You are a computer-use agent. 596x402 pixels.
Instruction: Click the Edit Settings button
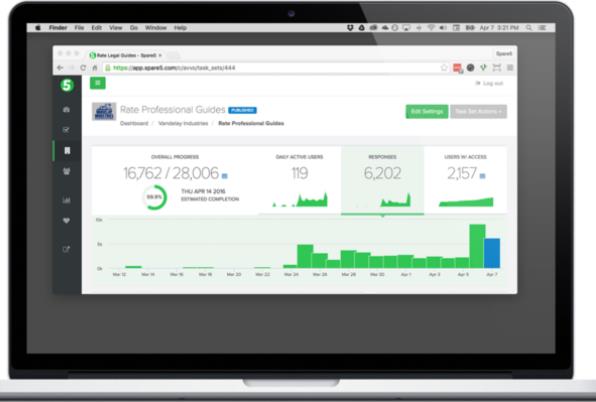point(427,111)
